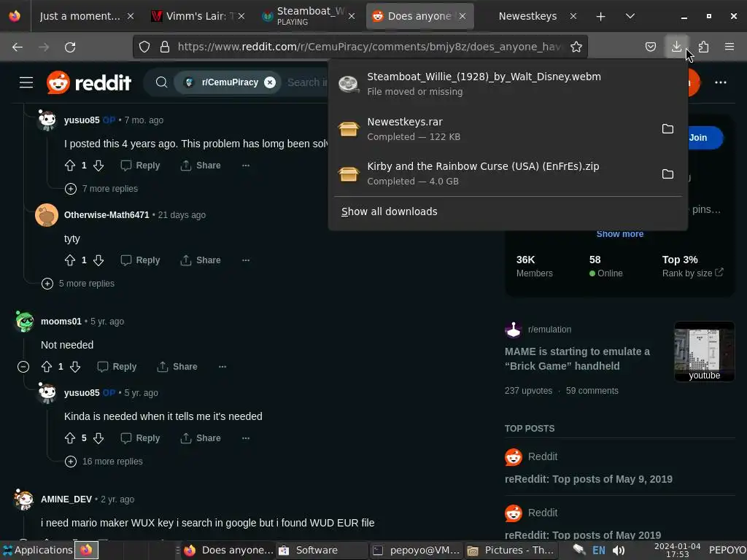Viewport: 747px width, 560px height.
Task: Click the tracking protection shield icon
Action: 144,47
